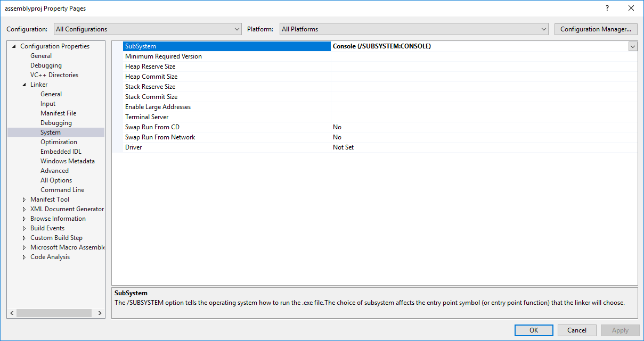This screenshot has width=644, height=341.
Task: Select the Swap Run From CD row
Action: click(x=152, y=127)
